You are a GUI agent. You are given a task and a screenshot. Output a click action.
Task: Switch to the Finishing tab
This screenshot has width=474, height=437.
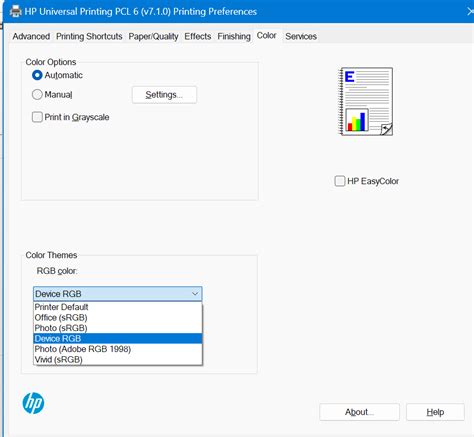pos(234,36)
